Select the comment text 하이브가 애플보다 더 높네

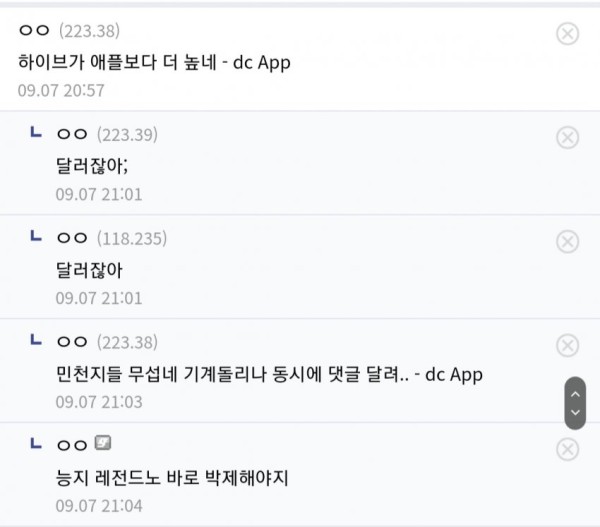pos(117,62)
